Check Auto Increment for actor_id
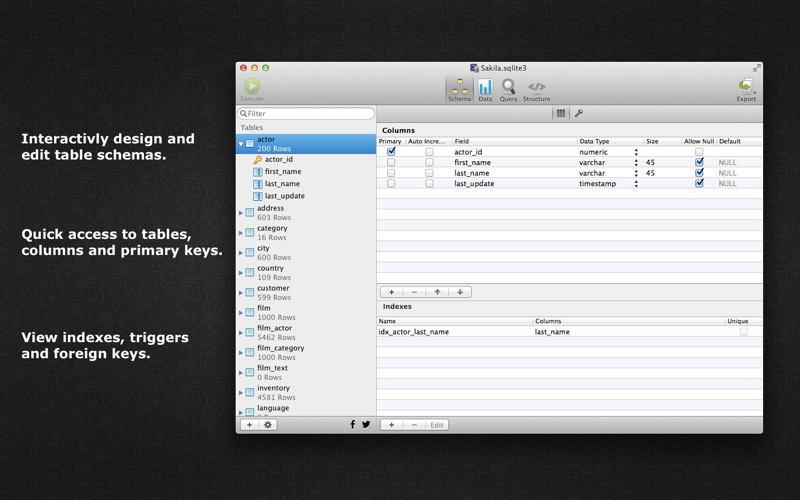Viewport: 800px width, 500px height. 430,152
